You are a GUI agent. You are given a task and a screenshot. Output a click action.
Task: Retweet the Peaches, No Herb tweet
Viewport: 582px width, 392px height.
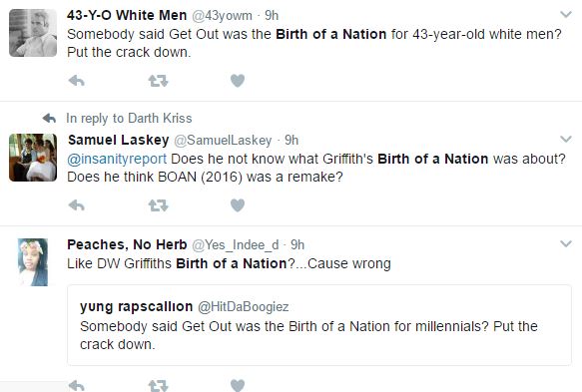158,386
